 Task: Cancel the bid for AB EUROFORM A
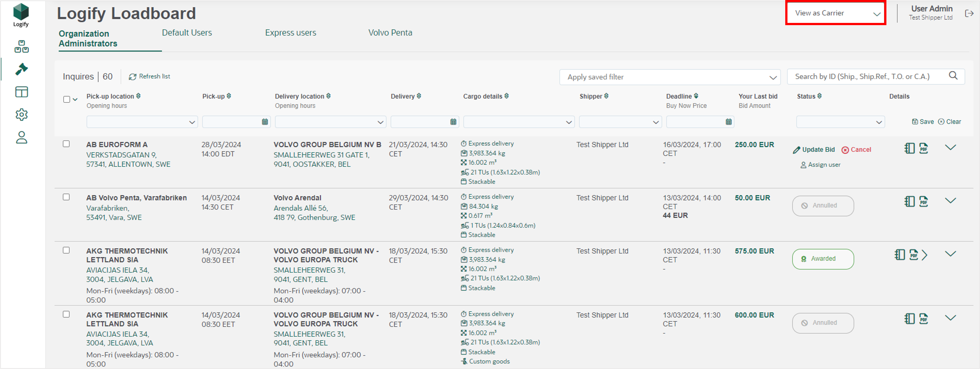(x=856, y=149)
